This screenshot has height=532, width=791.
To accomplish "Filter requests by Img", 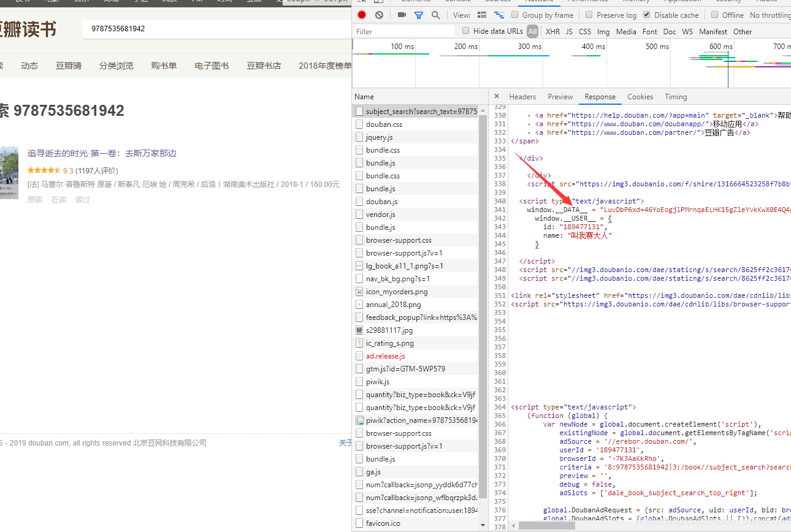I will [603, 31].
